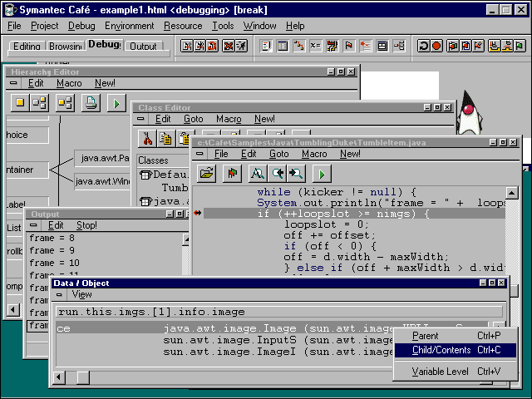Click the left scroll arrow in Hierarchy Editor
Screen dimensions: 532x399
13,310
